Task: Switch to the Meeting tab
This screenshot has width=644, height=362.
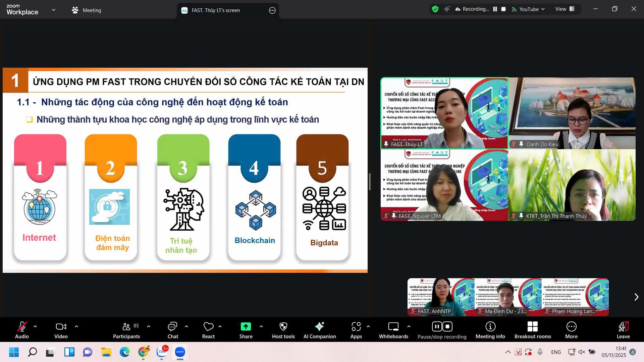Action: click(87, 10)
